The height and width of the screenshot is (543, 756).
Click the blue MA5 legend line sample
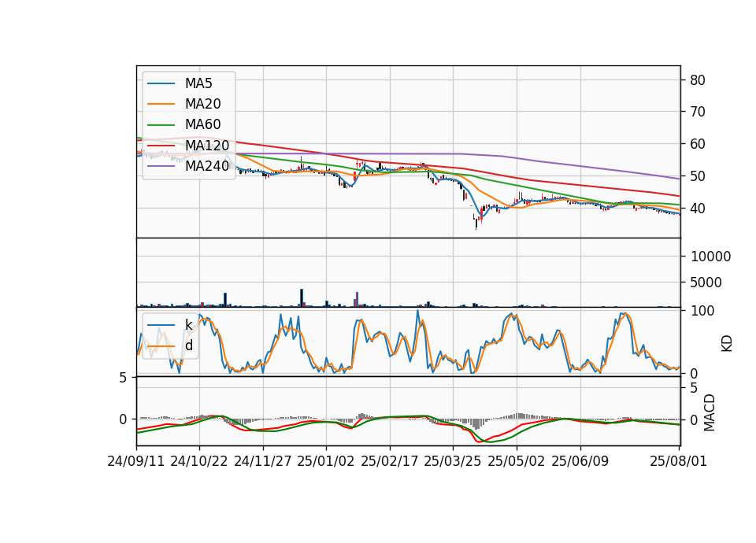coord(161,84)
